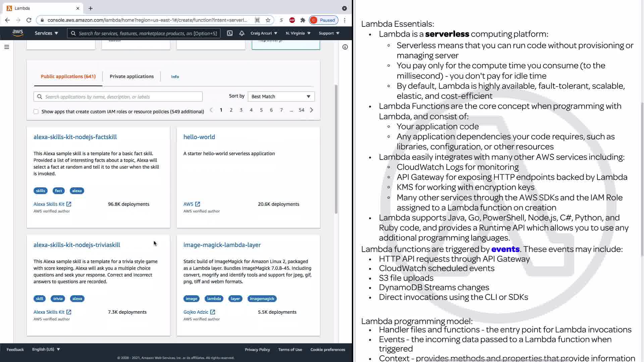The height and width of the screenshot is (362, 644).
Task: Reload the page
Action: [x=29, y=20]
